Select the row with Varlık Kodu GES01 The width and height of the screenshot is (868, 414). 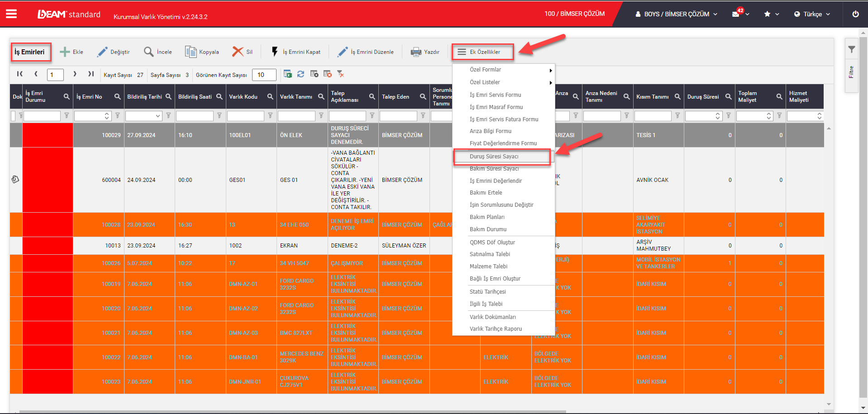tap(417, 180)
